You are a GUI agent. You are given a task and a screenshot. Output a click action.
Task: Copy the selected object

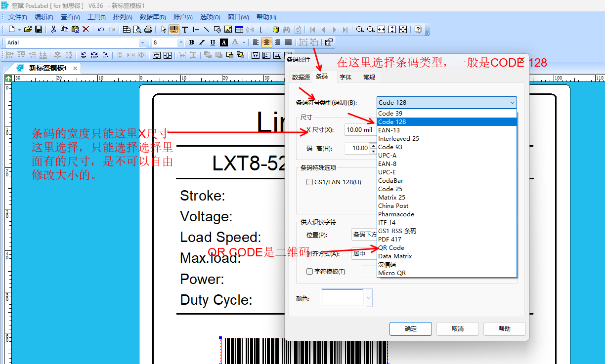tap(64, 30)
